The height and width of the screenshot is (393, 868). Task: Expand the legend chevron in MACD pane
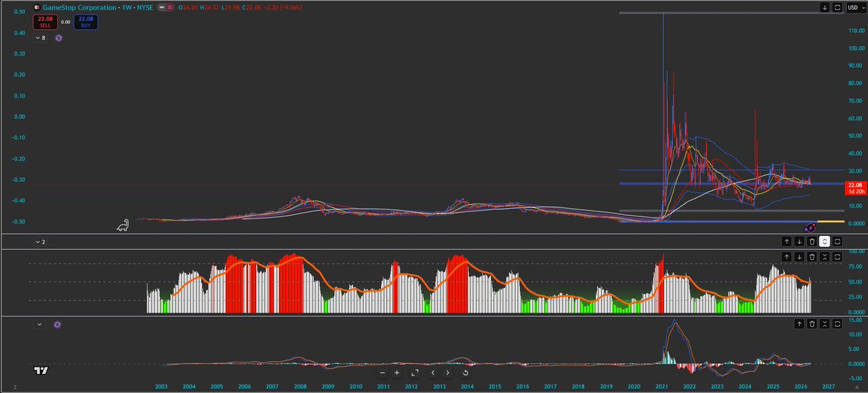point(40,325)
